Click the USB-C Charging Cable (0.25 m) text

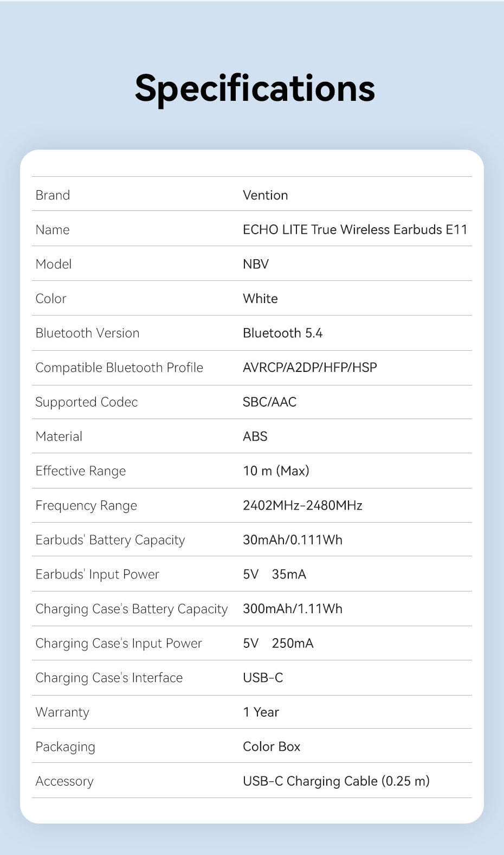[x=336, y=781]
